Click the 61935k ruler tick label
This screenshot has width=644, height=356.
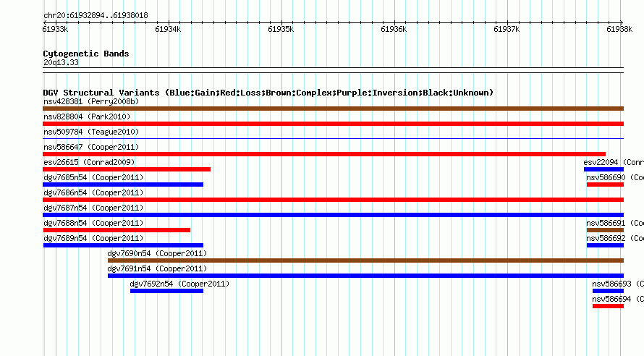point(281,29)
